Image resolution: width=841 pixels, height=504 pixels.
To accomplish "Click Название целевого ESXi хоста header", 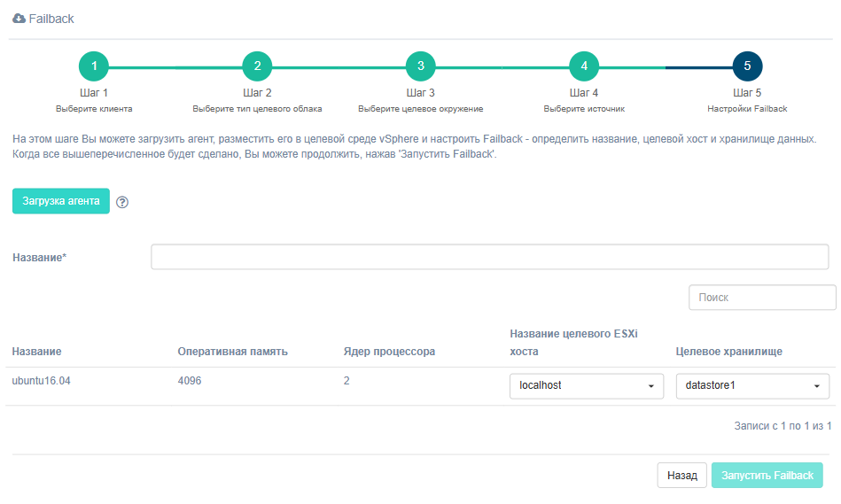I will pyautogui.click(x=573, y=343).
